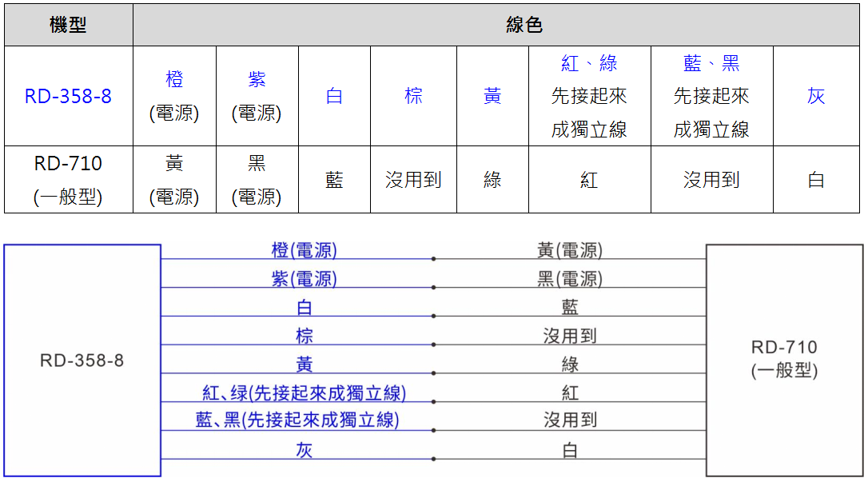The height and width of the screenshot is (482, 868).
Task: Click the 棕 cell in the table
Action: pyautogui.click(x=413, y=96)
